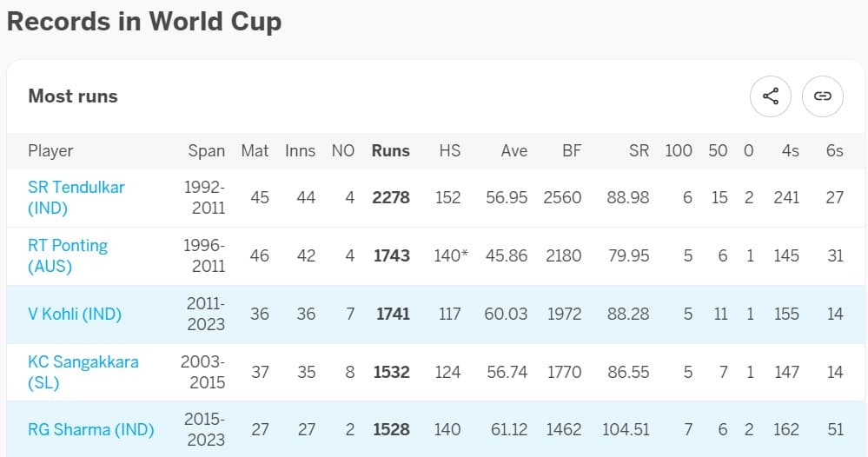
Task: Click the Inns column header
Action: (x=300, y=150)
